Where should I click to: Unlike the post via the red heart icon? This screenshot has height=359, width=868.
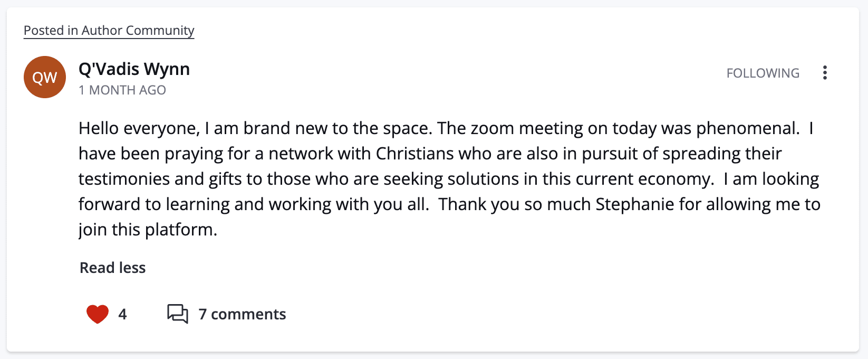(98, 314)
